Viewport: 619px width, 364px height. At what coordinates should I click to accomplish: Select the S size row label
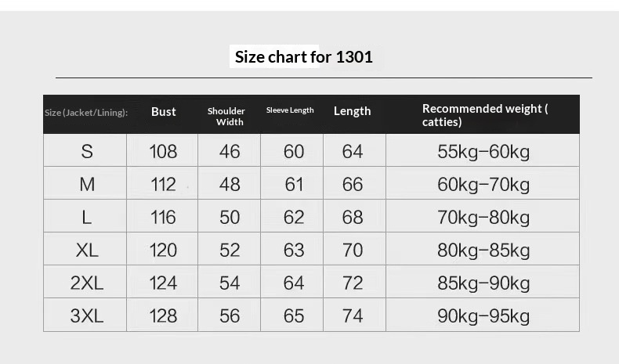pos(86,151)
